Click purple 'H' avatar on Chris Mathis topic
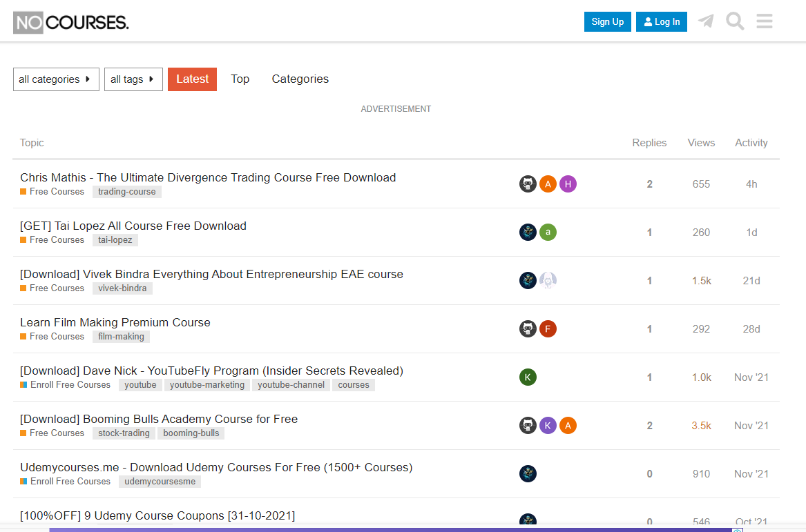Image resolution: width=806 pixels, height=532 pixels. coord(568,184)
